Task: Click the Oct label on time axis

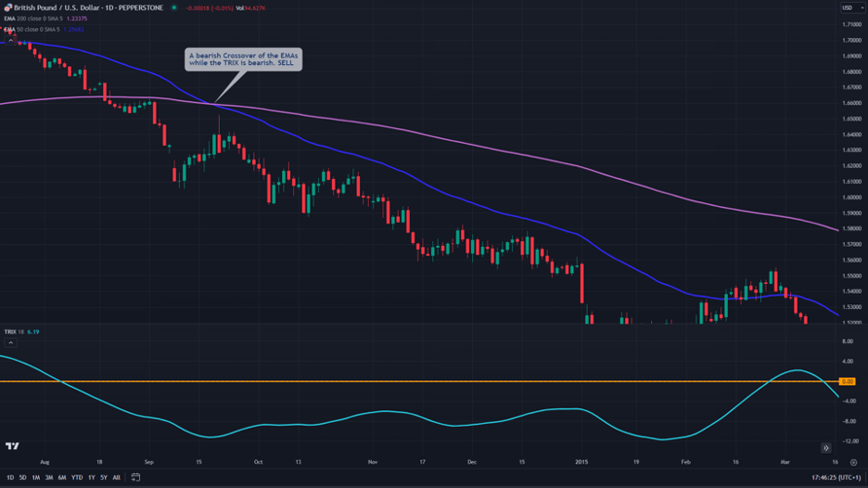Action: (x=258, y=462)
